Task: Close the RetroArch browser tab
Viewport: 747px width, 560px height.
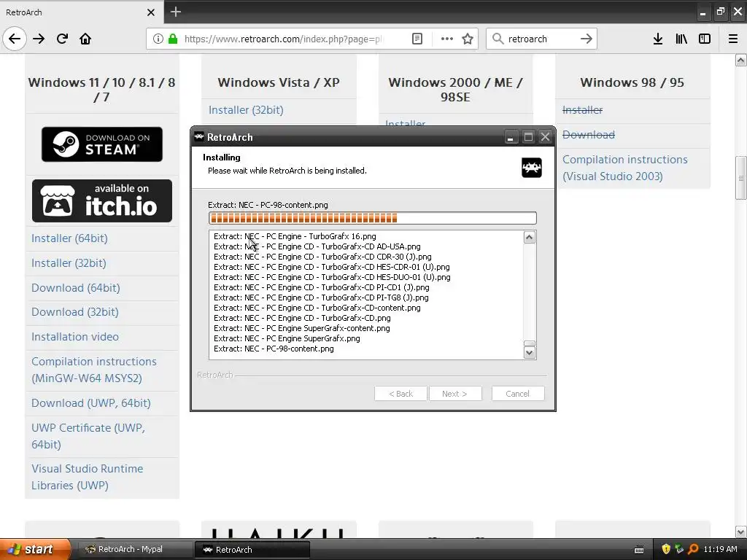Action: tap(151, 12)
